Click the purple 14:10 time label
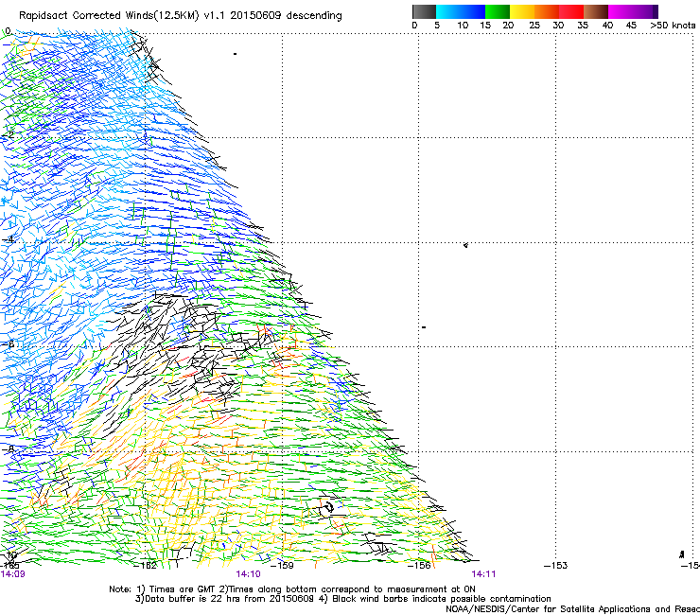The height and width of the screenshot is (615, 700). [248, 574]
